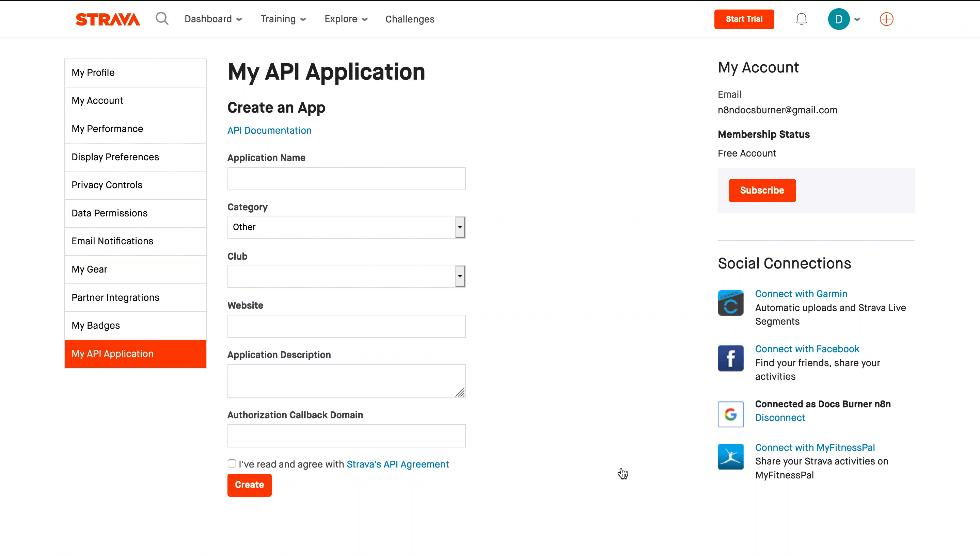Click the Application Name input field
980x556 pixels.
[347, 178]
